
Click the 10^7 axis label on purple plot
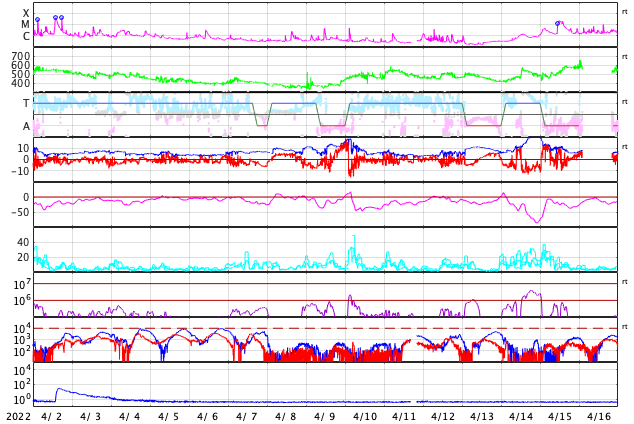click(22, 285)
